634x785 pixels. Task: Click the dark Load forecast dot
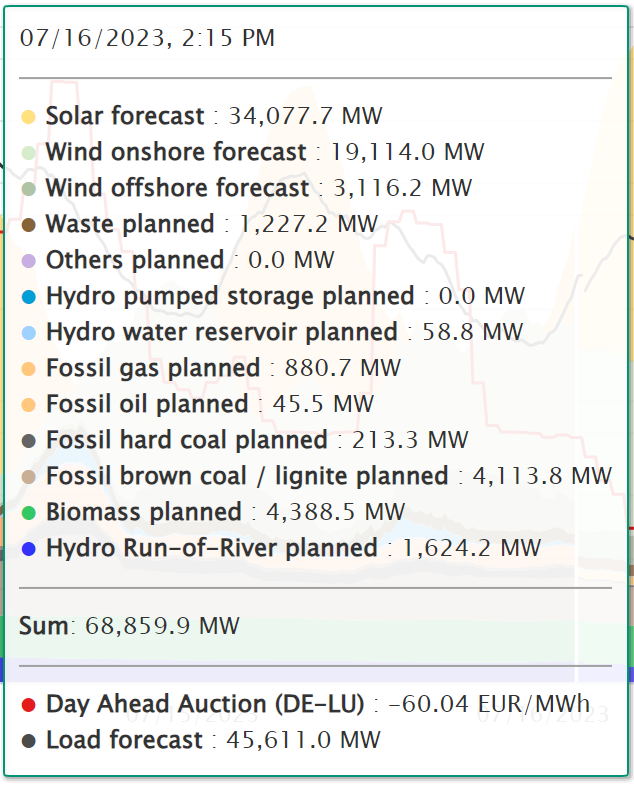[28, 741]
